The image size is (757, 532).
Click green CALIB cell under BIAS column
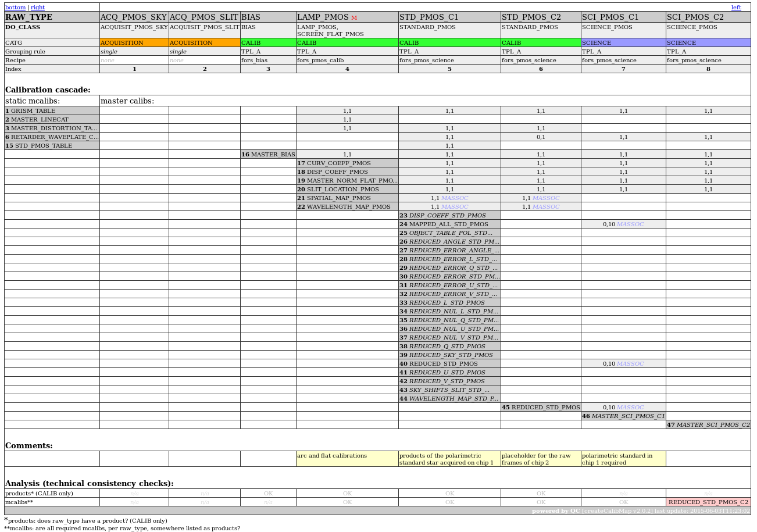268,43
